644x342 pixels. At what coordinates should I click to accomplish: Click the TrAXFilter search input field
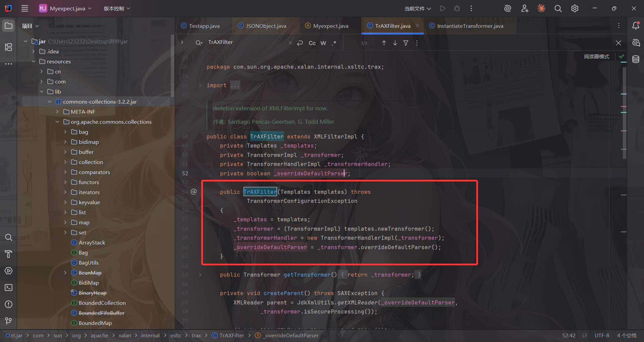point(247,42)
